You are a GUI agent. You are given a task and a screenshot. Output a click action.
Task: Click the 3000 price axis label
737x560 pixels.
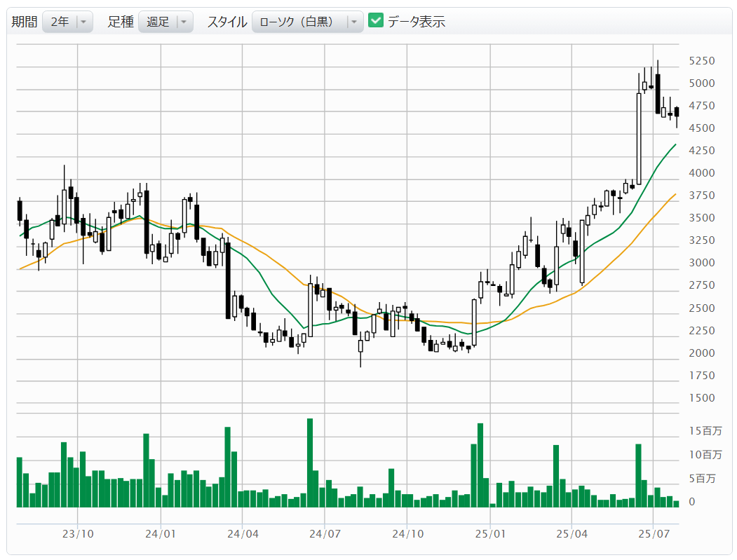pos(702,263)
